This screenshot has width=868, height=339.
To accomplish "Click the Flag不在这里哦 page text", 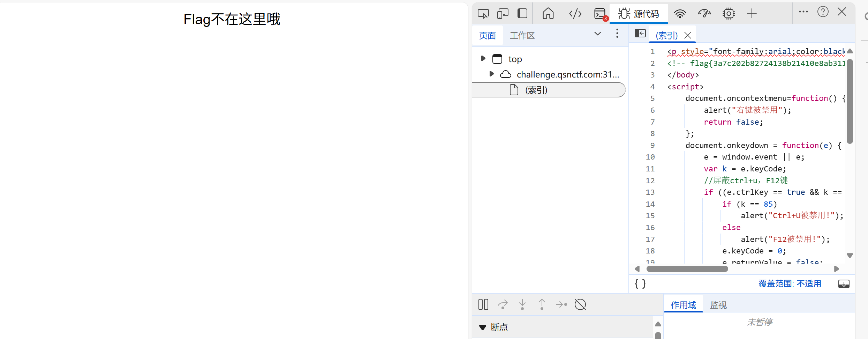I will point(232,19).
